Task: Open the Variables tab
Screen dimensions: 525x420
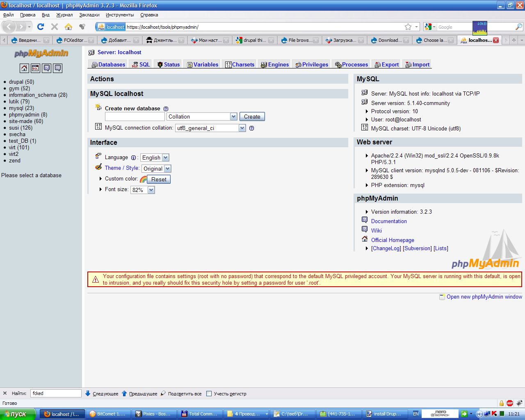Action: pos(203,64)
